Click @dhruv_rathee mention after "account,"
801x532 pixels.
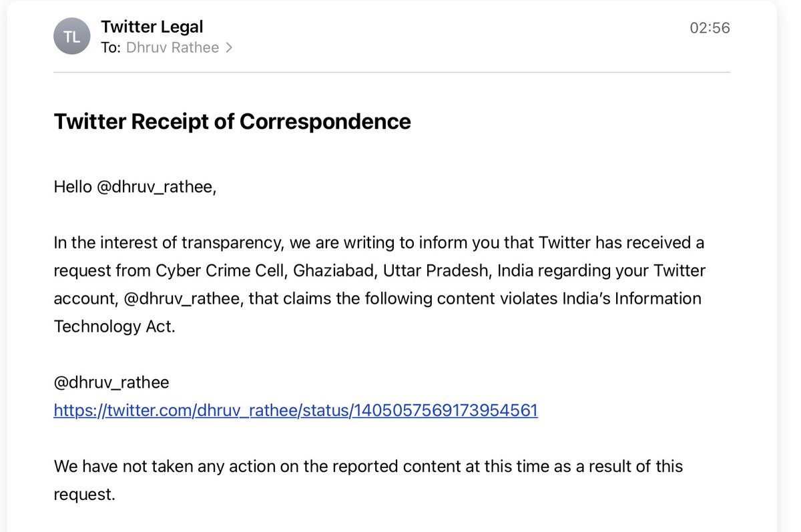184,299
